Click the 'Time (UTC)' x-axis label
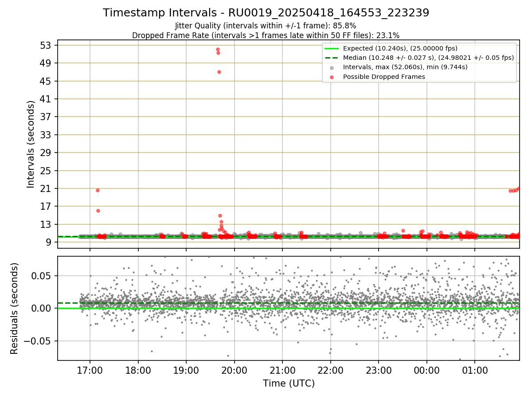Screen dimensions: 532x399 (289, 383)
